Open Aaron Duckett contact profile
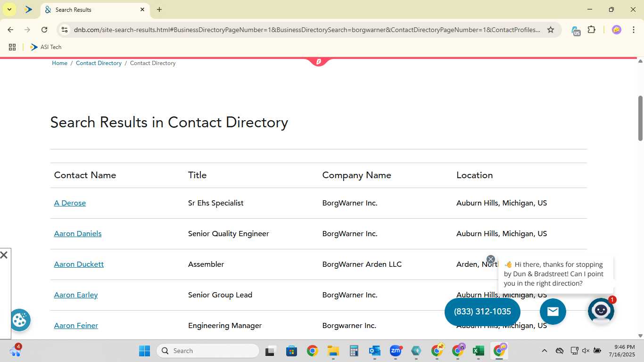Viewport: 644px width, 362px height. [x=79, y=264]
